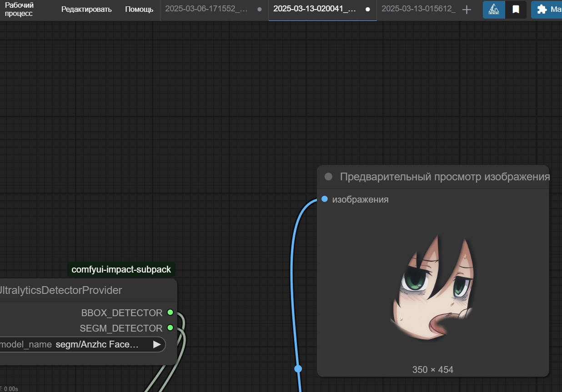Open the Manager puzzle-piece button
Viewport: 562px width, 392px height.
pos(547,10)
